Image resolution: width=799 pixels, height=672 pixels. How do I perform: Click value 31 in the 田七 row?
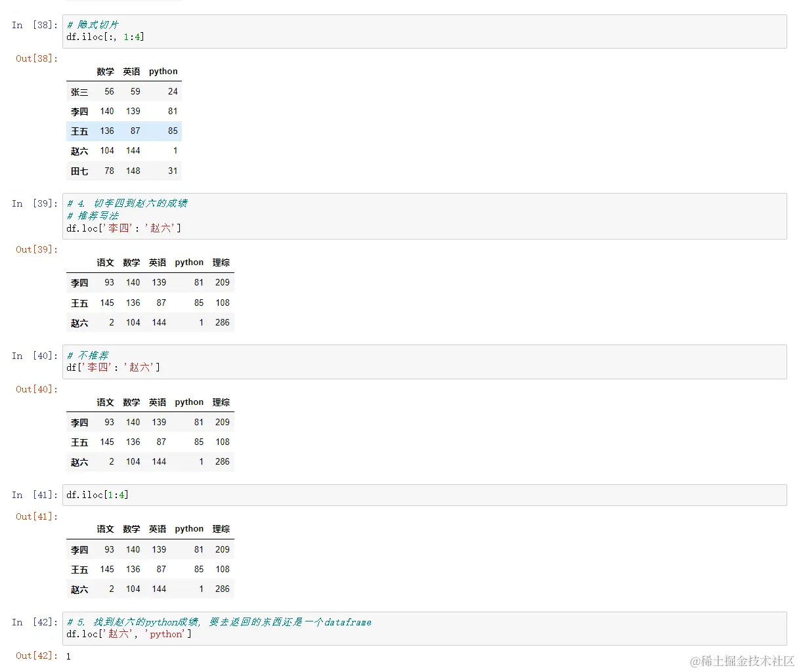pos(173,171)
